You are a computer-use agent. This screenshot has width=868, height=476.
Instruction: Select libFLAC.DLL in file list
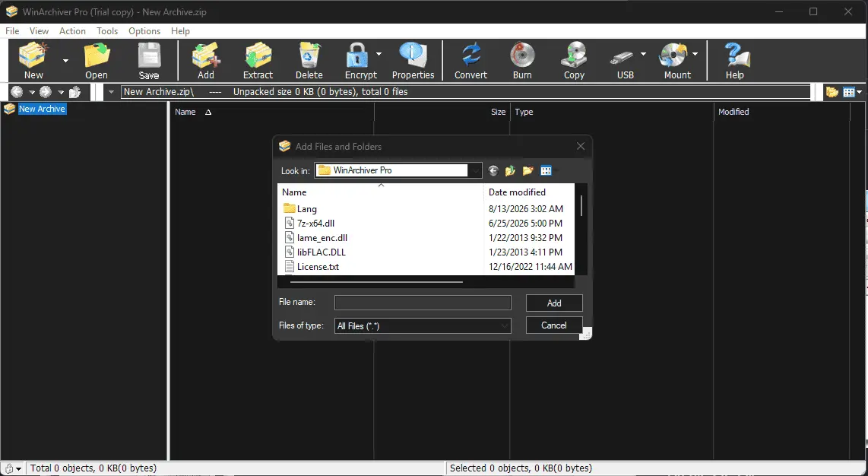pyautogui.click(x=321, y=252)
